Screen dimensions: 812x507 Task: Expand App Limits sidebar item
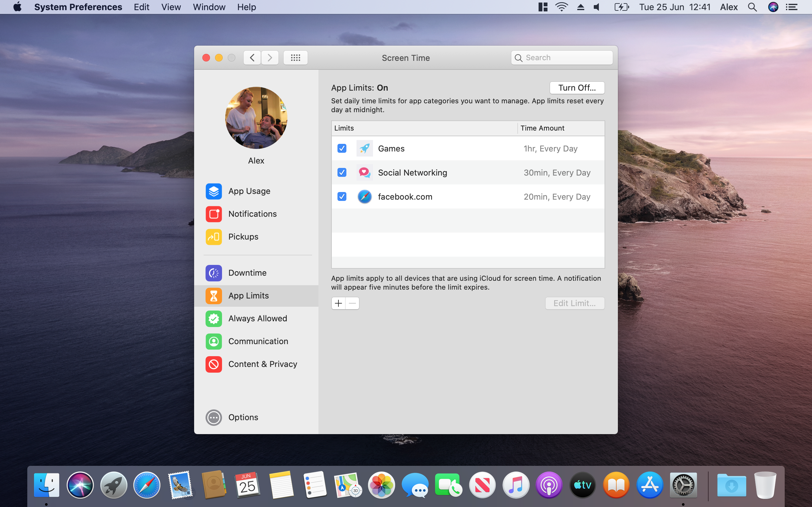click(x=258, y=295)
